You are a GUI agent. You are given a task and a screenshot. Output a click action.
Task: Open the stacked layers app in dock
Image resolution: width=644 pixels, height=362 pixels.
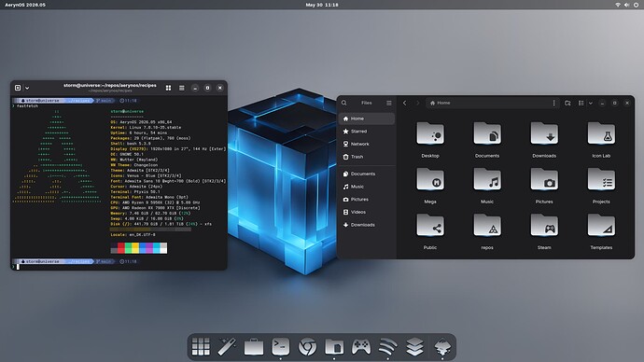tap(414, 347)
